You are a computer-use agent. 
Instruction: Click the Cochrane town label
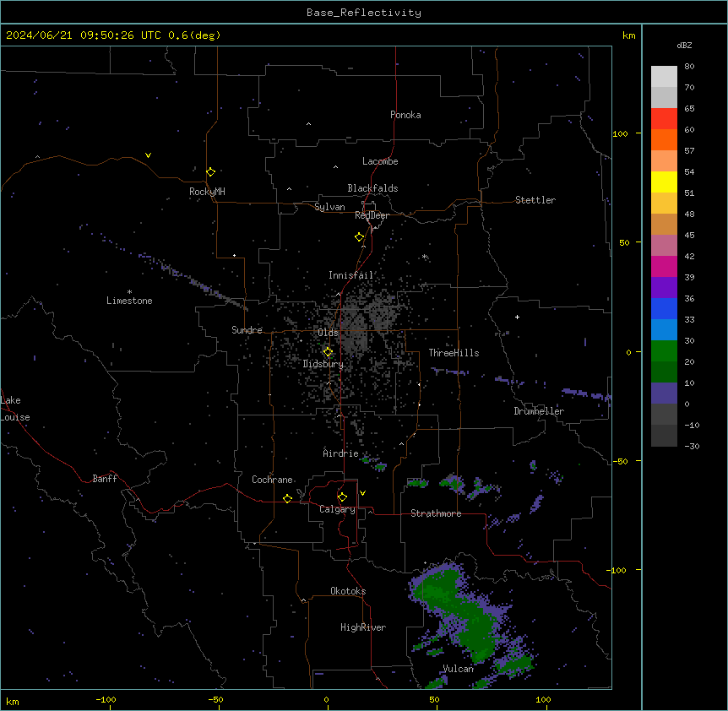[272, 480]
